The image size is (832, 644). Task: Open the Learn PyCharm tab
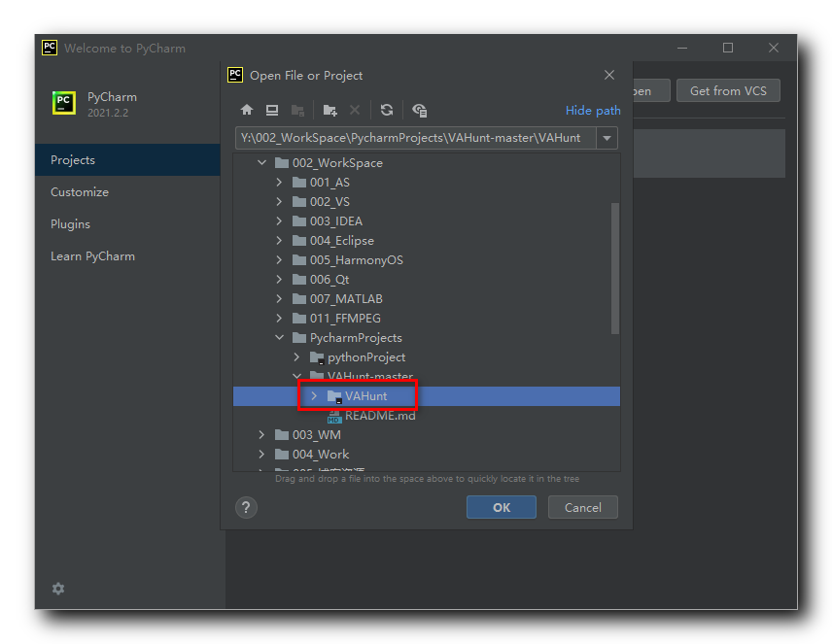[127, 256]
